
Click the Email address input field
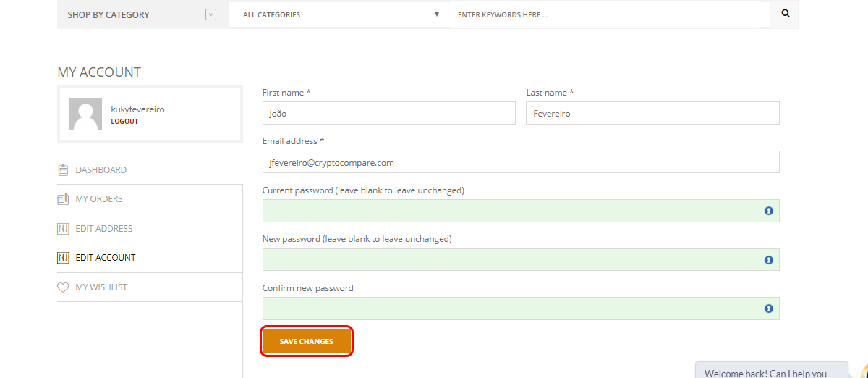[521, 162]
